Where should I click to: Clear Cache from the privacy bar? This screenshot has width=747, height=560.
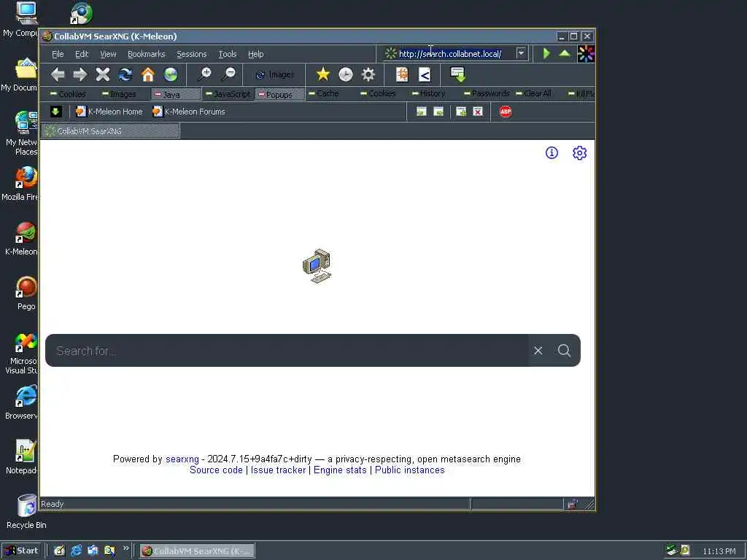[323, 93]
